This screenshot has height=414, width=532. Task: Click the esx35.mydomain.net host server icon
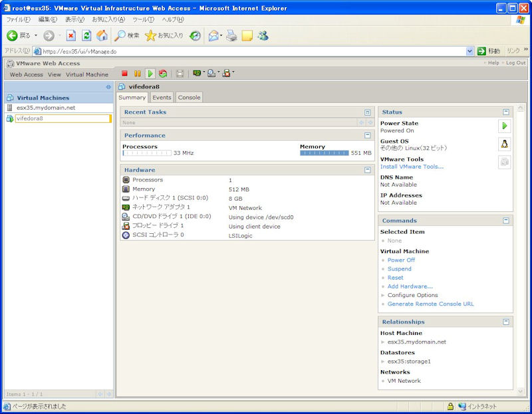coord(10,108)
